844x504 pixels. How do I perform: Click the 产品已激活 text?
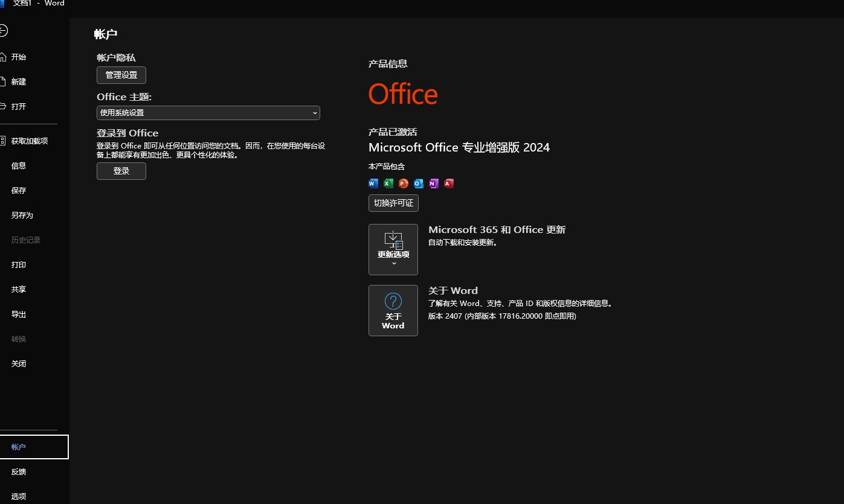pyautogui.click(x=393, y=132)
